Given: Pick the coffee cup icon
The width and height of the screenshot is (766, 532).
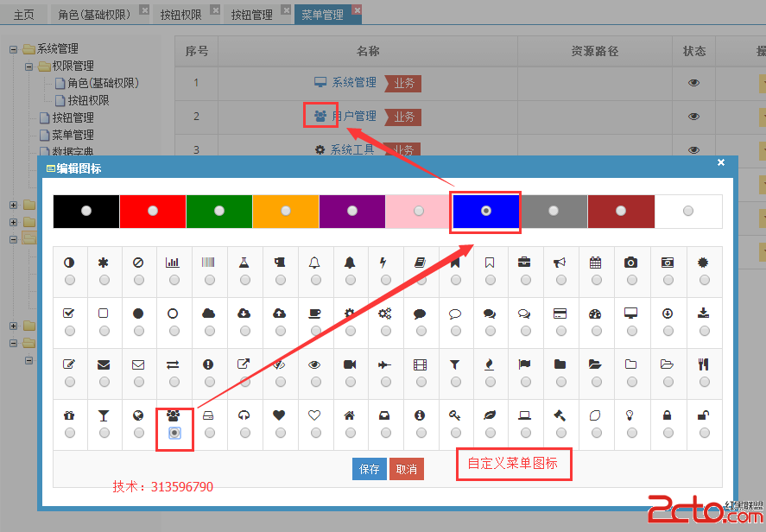Looking at the screenshot, I should (x=314, y=313).
